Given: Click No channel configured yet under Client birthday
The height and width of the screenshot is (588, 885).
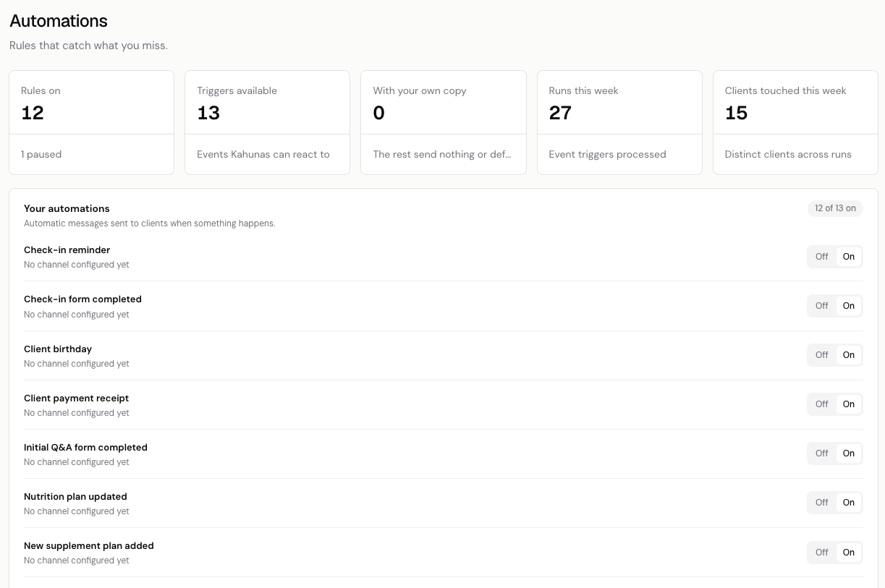Looking at the screenshot, I should point(77,364).
